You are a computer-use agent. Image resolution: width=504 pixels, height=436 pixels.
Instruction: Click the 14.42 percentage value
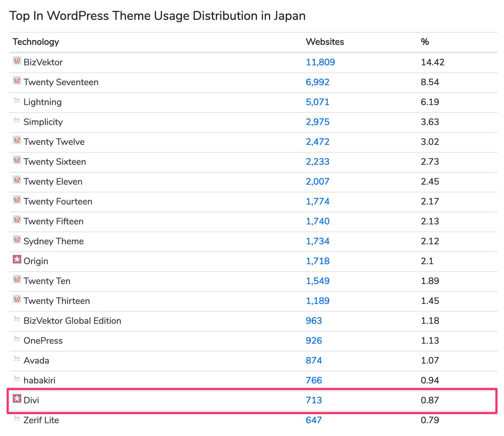[x=433, y=62]
